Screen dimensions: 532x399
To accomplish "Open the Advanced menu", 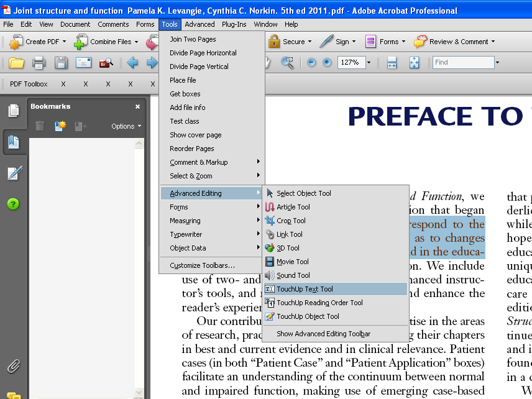I will point(199,24).
